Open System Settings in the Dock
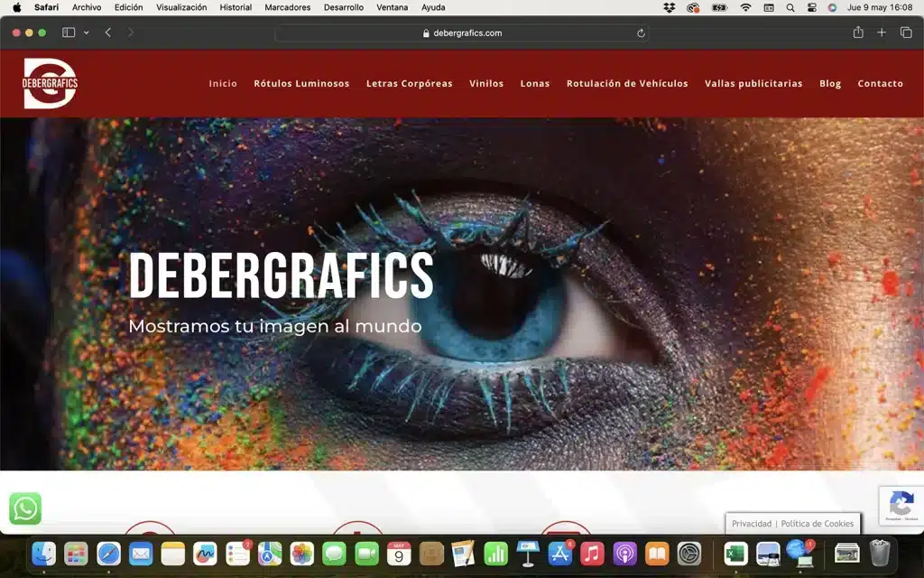This screenshot has width=924, height=578. point(688,554)
